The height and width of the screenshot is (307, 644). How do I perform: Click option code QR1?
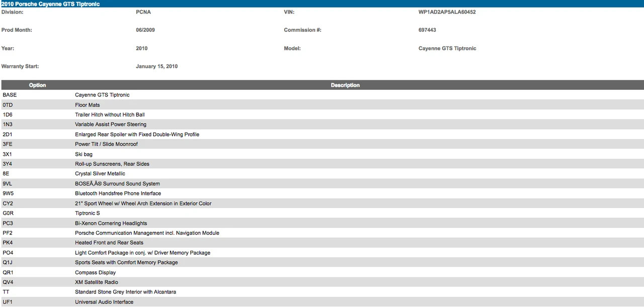(x=8, y=273)
